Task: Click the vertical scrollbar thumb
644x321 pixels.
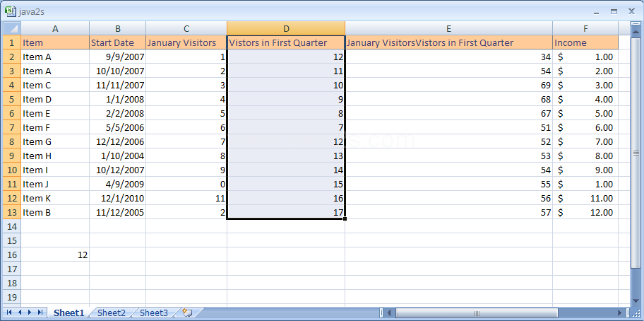Action: click(x=636, y=153)
